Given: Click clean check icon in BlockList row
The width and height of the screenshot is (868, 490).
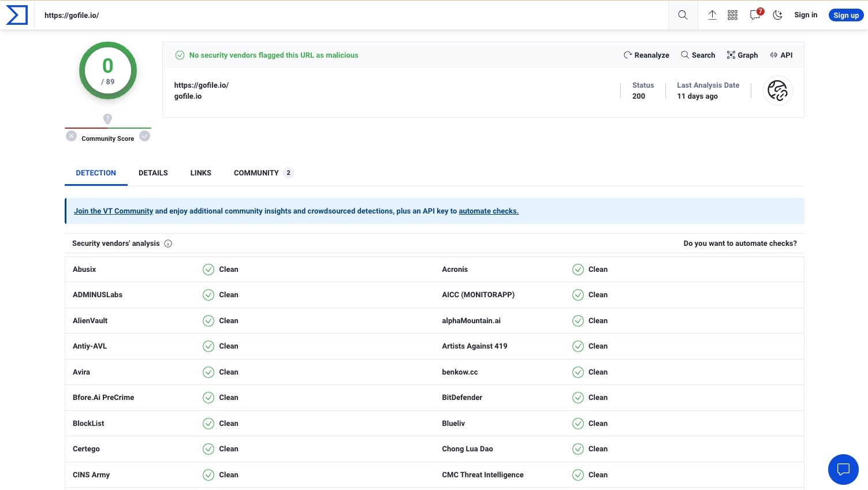Looking at the screenshot, I should 208,424.
